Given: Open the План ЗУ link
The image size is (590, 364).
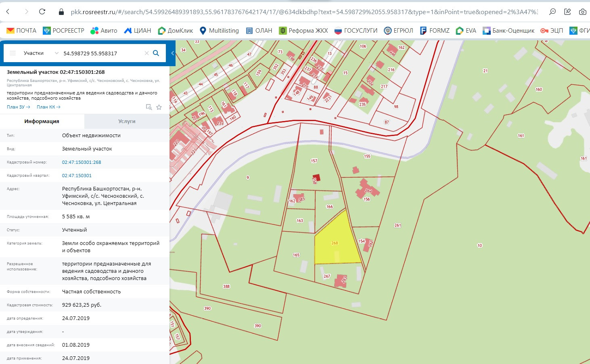Looking at the screenshot, I should tap(18, 107).
